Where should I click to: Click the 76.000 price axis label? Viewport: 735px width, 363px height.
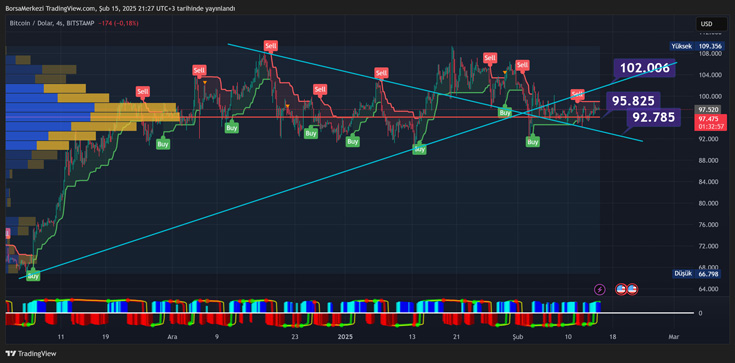point(709,225)
